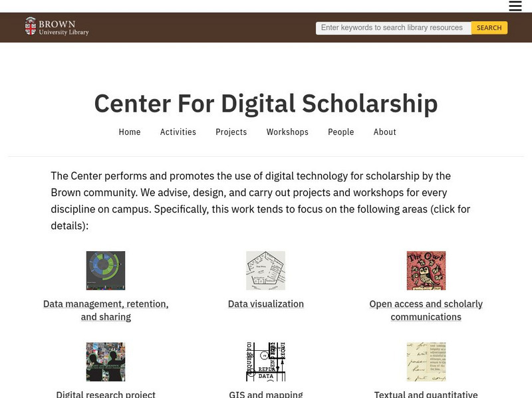The image size is (532, 398).
Task: Click the digital research project photo thumbnail
Action: (x=105, y=362)
